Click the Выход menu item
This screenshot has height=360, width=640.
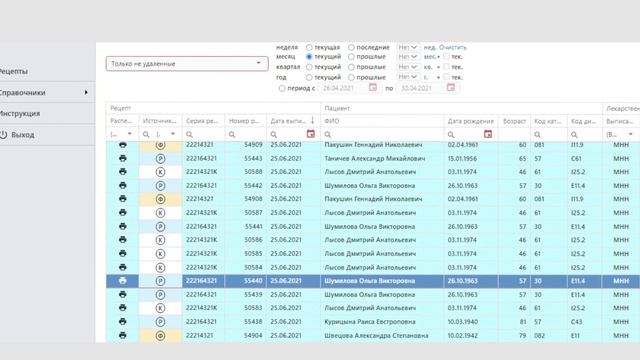pyautogui.click(x=23, y=135)
